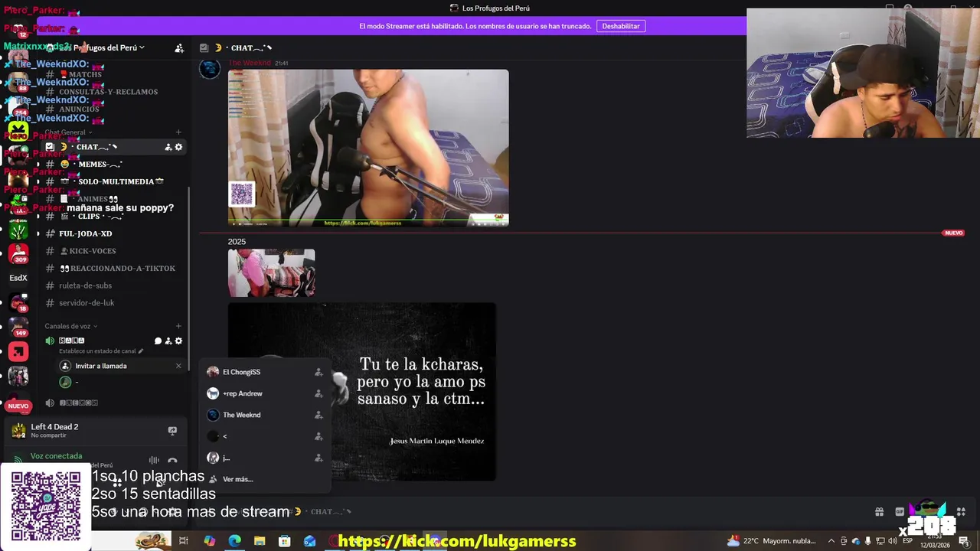
Task: Open the gift icon in message bar
Action: coord(879,512)
